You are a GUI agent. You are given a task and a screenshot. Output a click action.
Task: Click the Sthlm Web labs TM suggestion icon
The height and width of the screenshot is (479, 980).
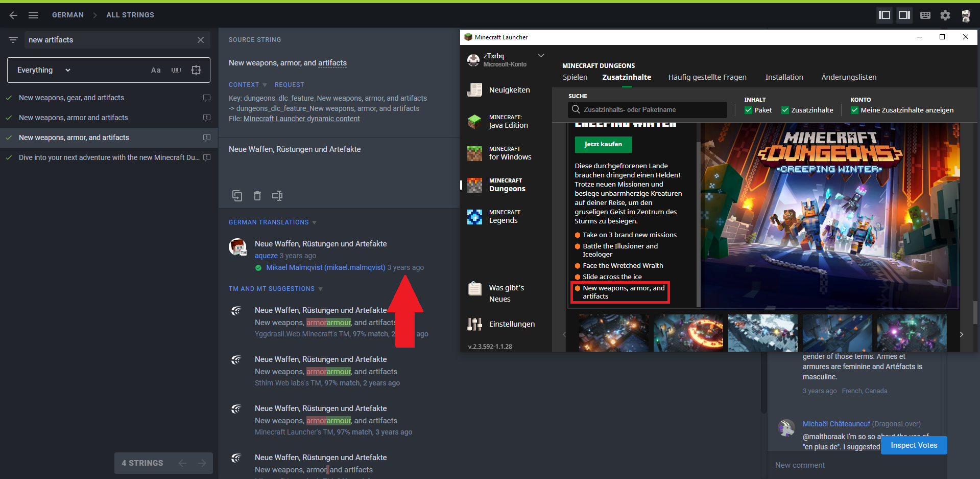(x=236, y=359)
